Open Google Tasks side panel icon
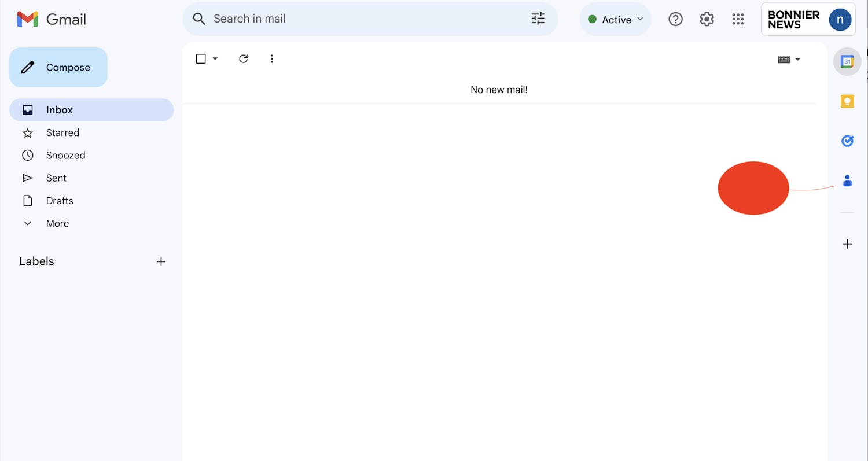This screenshot has width=868, height=461. click(847, 141)
